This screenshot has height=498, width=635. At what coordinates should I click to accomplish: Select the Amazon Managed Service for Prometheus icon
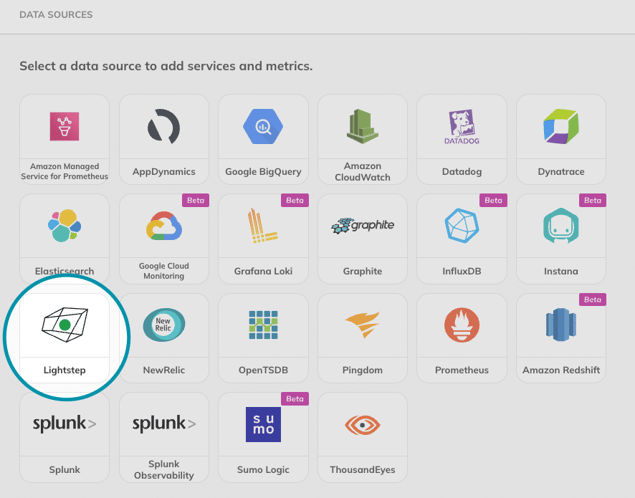click(x=64, y=126)
